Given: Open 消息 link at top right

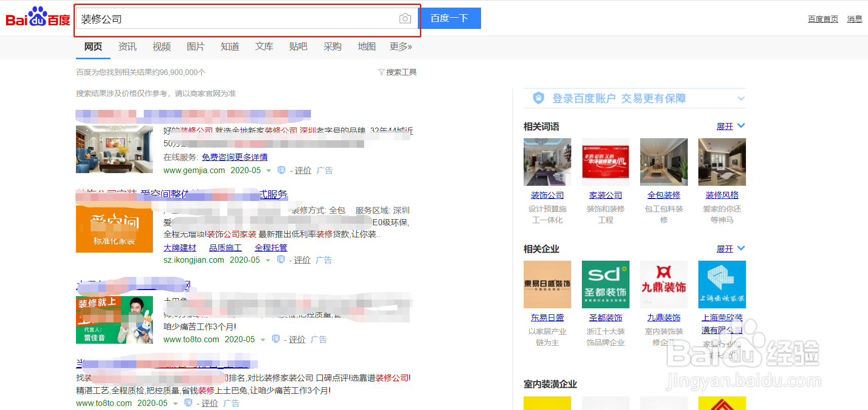Looking at the screenshot, I should pos(854,19).
